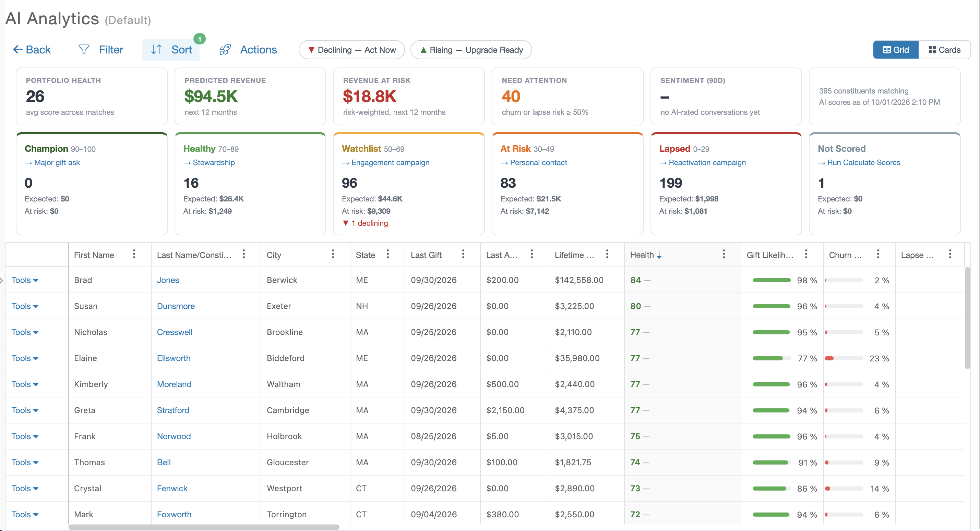Switch to Grid view

coord(896,50)
